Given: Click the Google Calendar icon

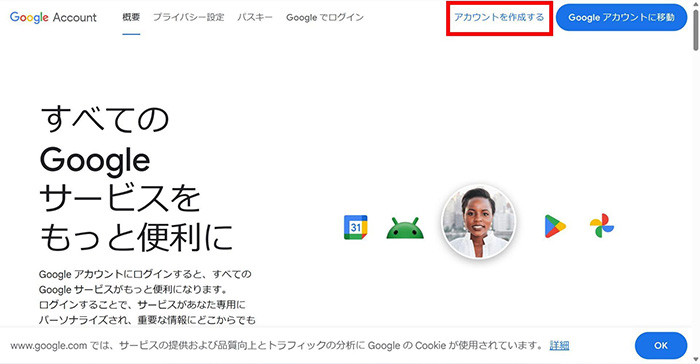Looking at the screenshot, I should coord(356,227).
